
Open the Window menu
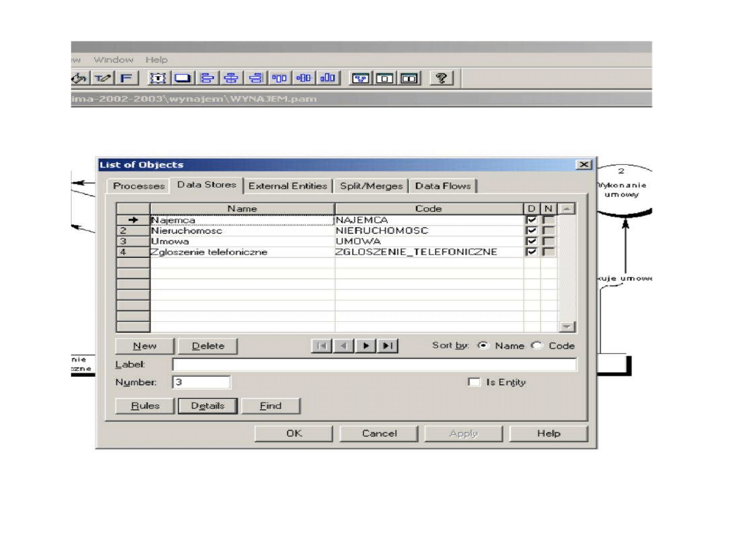click(113, 60)
